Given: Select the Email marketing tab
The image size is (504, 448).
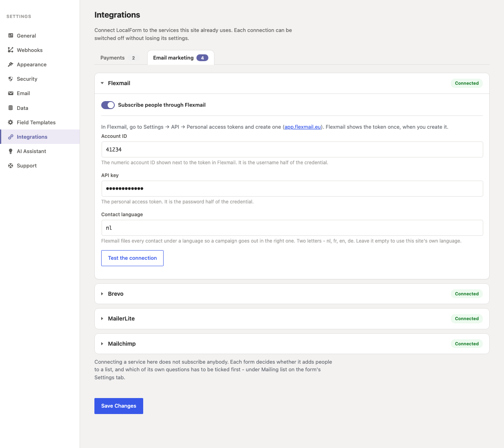Looking at the screenshot, I should tap(181, 58).
